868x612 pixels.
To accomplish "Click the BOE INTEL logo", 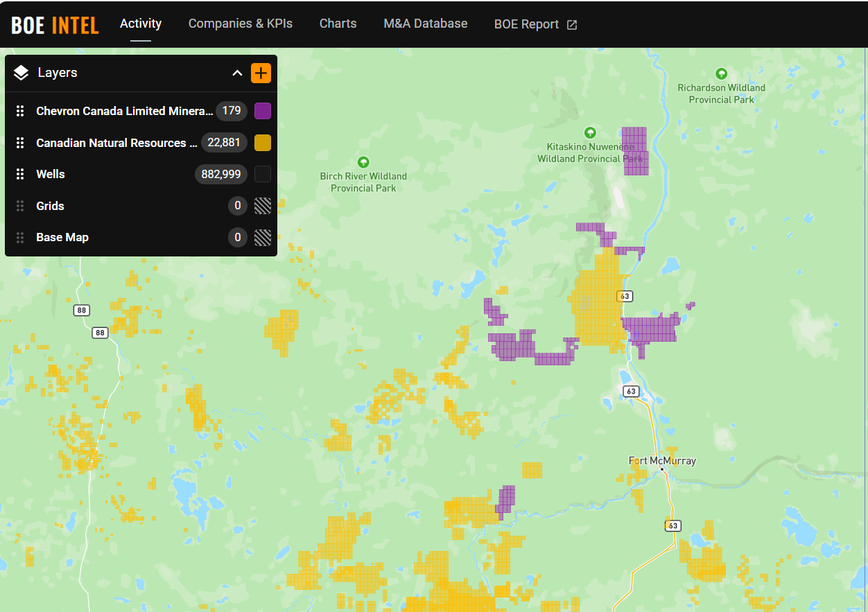I will click(x=55, y=25).
